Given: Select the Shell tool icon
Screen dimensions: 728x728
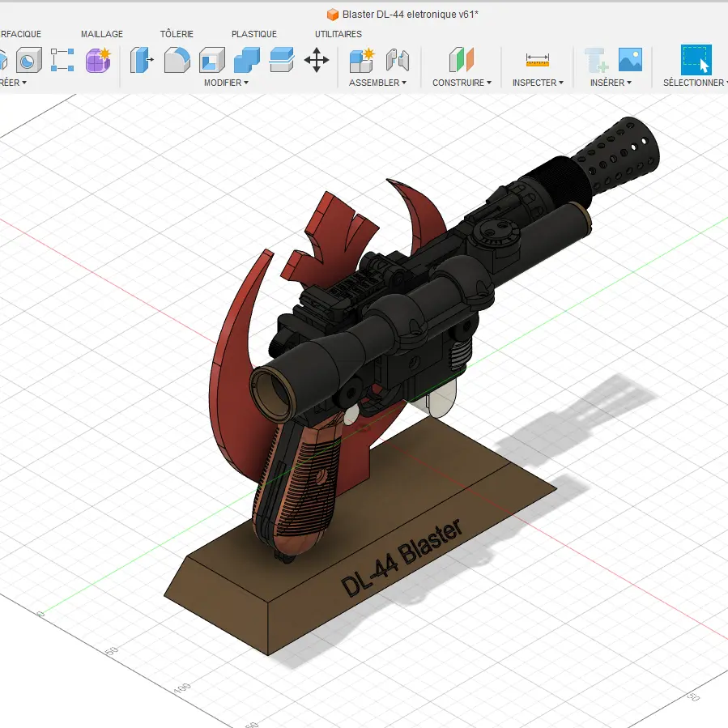Looking at the screenshot, I should point(211,60).
